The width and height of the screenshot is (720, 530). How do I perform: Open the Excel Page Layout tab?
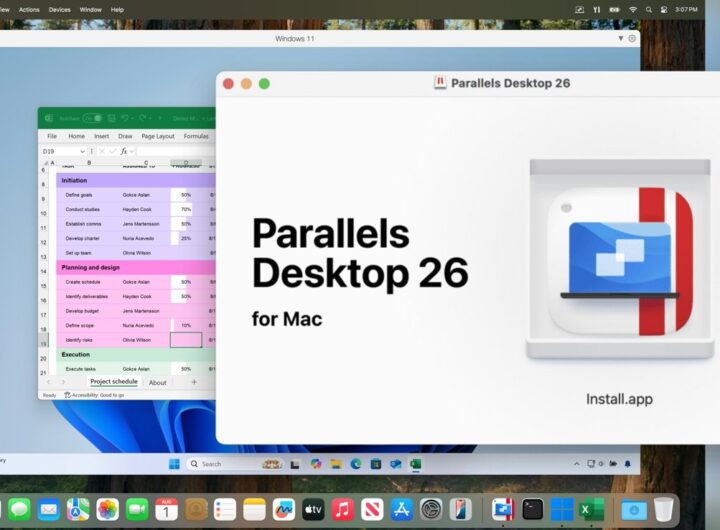[158, 136]
